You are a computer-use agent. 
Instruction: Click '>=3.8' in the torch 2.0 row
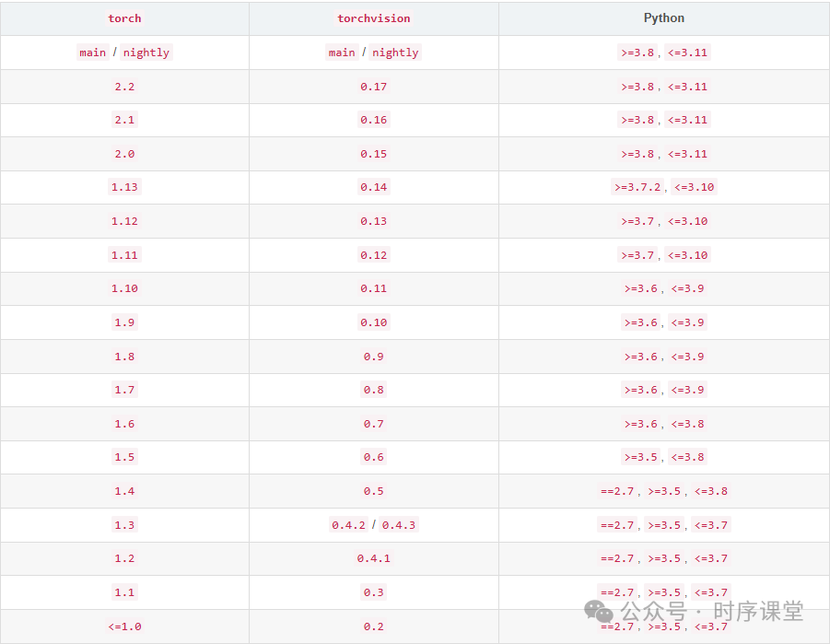tap(637, 154)
